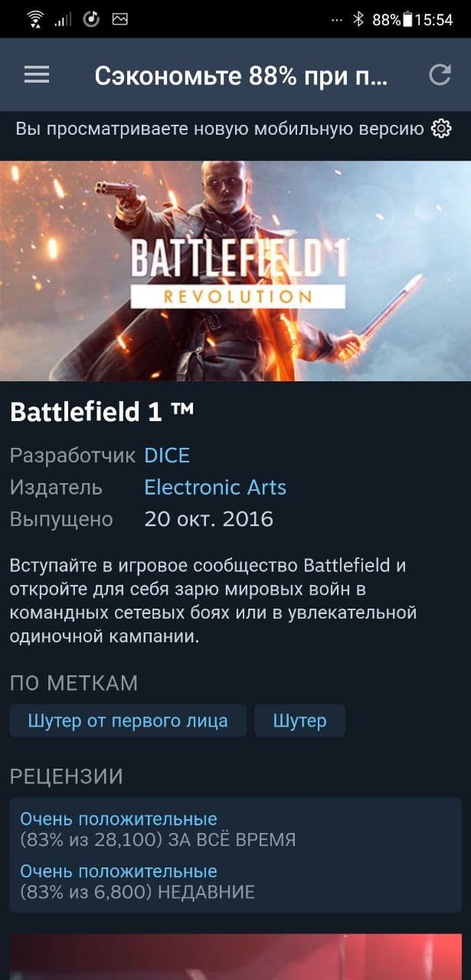Open the hamburger menu
The image size is (471, 980).
pos(36,74)
